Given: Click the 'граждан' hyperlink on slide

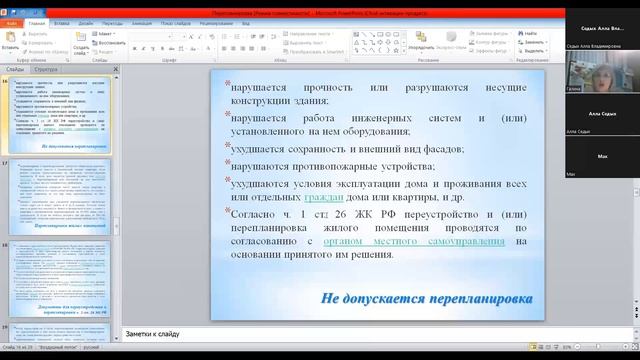Looking at the screenshot, I should (324, 197).
